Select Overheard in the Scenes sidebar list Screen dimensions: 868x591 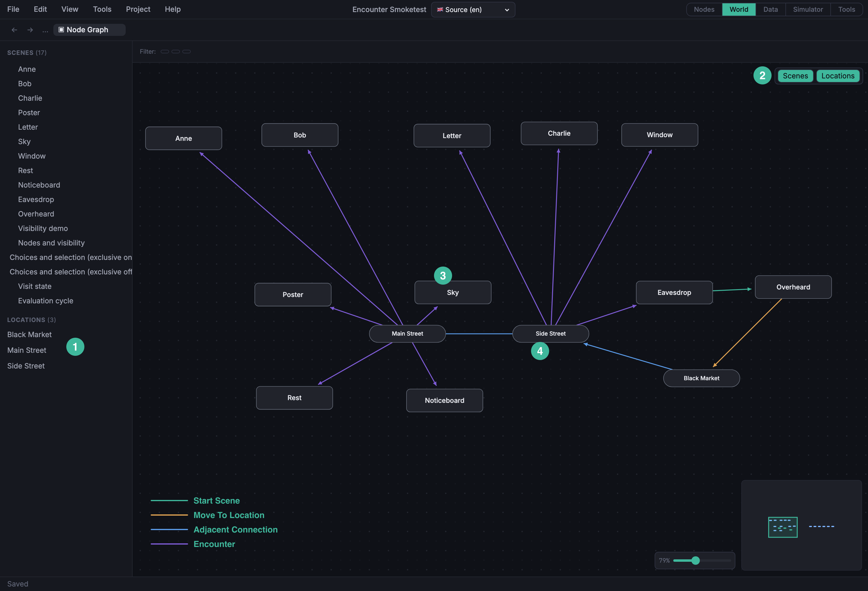pyautogui.click(x=36, y=214)
